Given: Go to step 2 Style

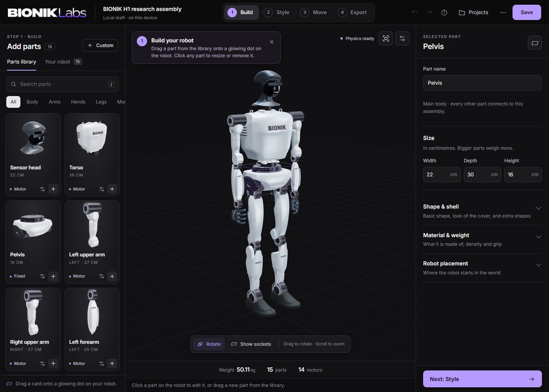Looking at the screenshot, I should [x=276, y=13].
